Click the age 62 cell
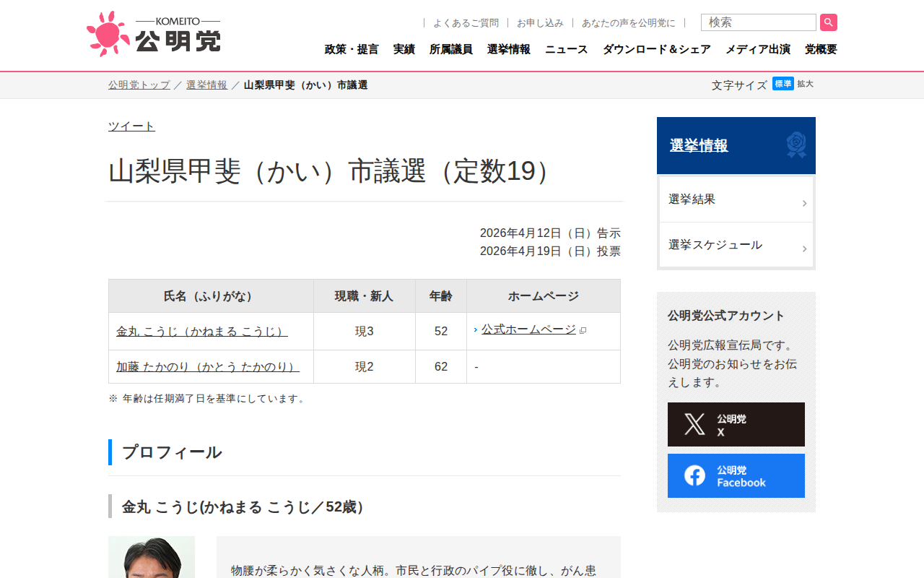 point(441,367)
